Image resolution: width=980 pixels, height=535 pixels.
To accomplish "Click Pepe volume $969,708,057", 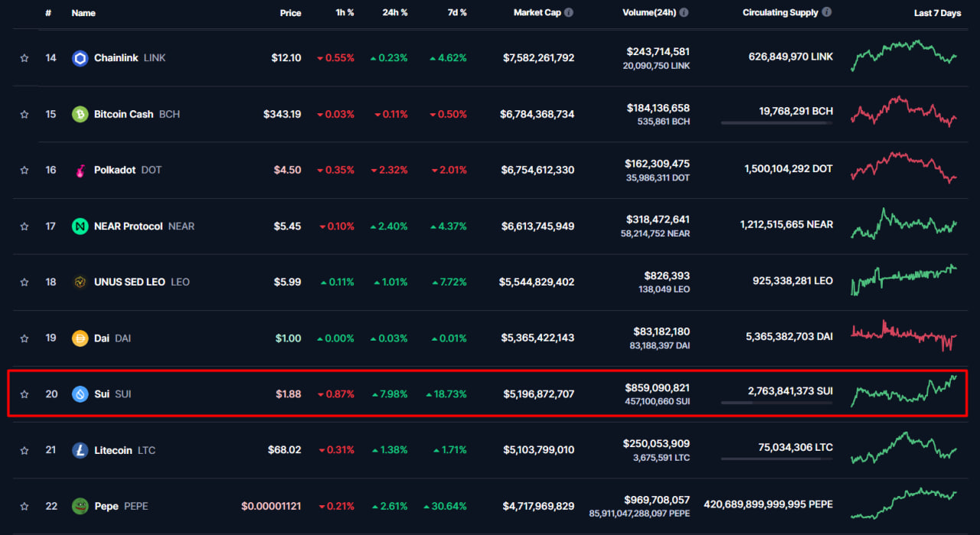I will pyautogui.click(x=657, y=500).
